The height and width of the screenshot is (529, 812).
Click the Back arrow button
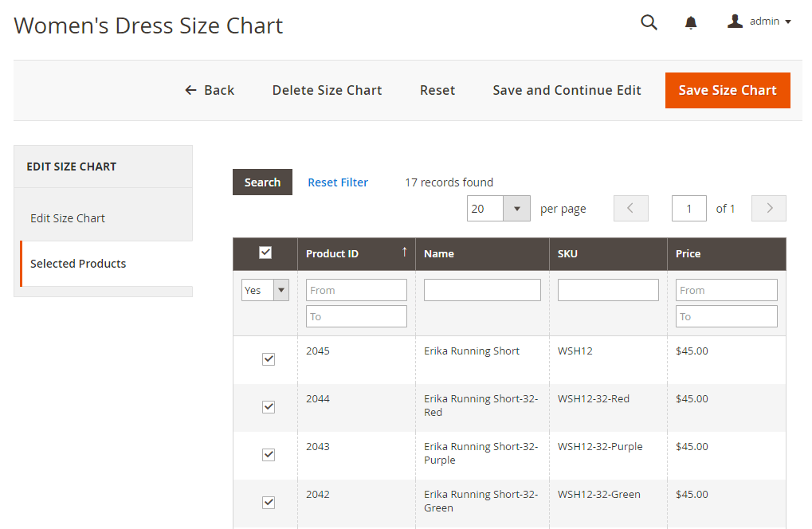pyautogui.click(x=210, y=90)
